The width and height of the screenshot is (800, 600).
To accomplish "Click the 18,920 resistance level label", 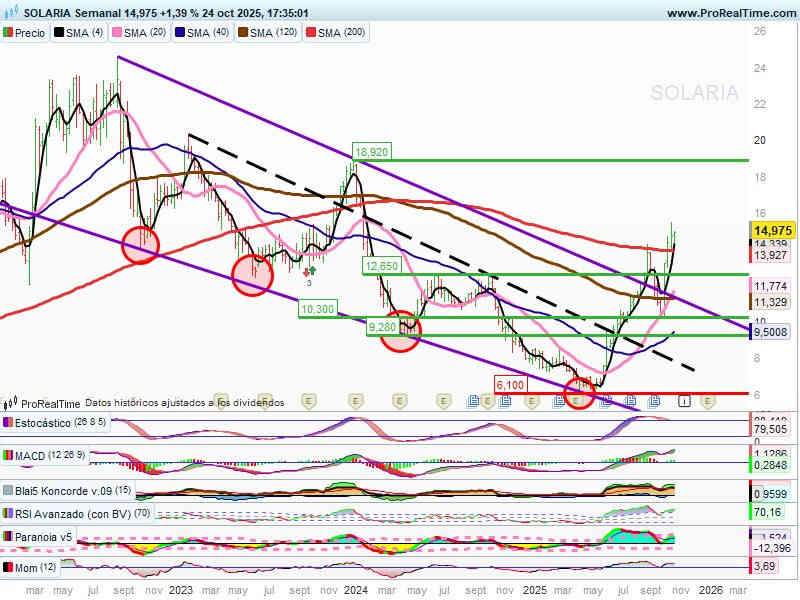I will [x=371, y=152].
